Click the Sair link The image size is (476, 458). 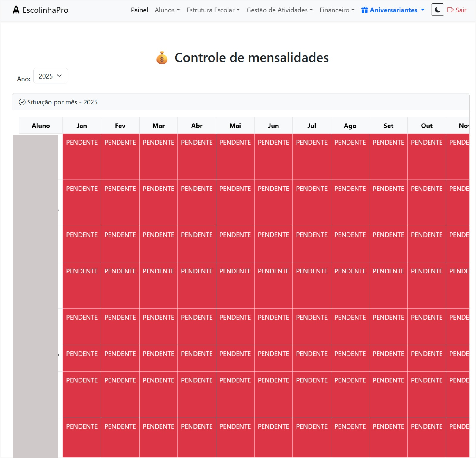point(460,10)
